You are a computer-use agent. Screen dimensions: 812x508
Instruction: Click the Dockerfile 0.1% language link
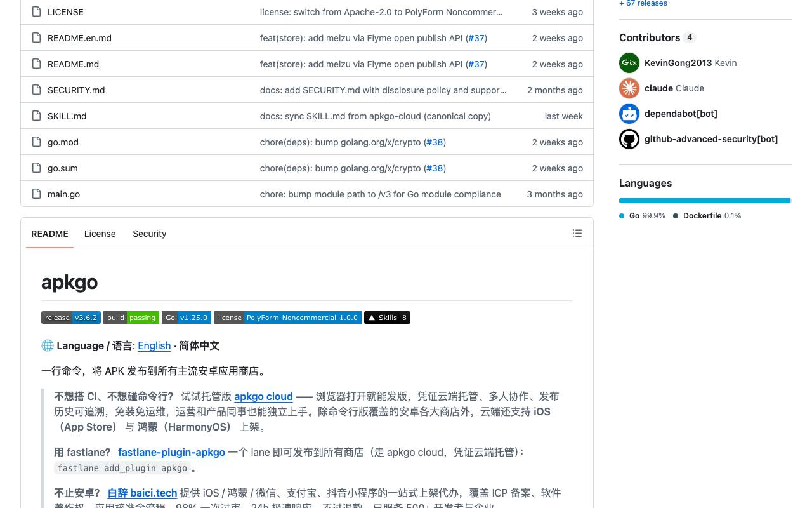click(707, 216)
